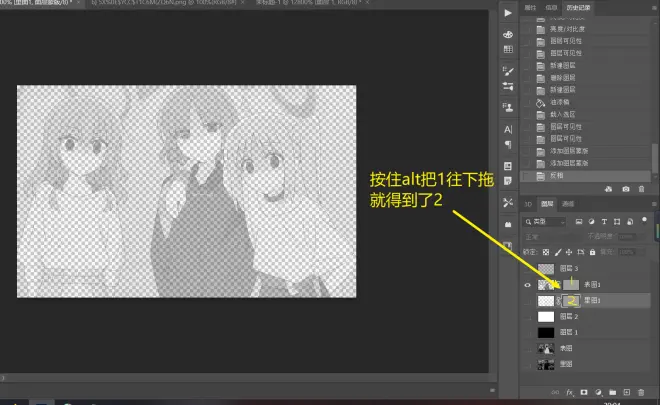Create new document from current history state
Image resolution: width=660 pixels, height=405 pixels.
pos(609,189)
